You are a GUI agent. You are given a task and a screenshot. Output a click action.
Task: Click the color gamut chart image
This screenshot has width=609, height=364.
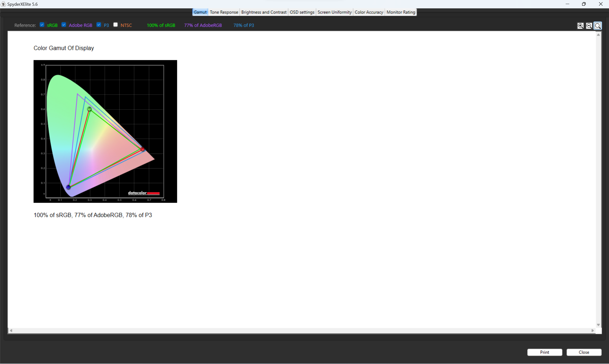(x=105, y=131)
